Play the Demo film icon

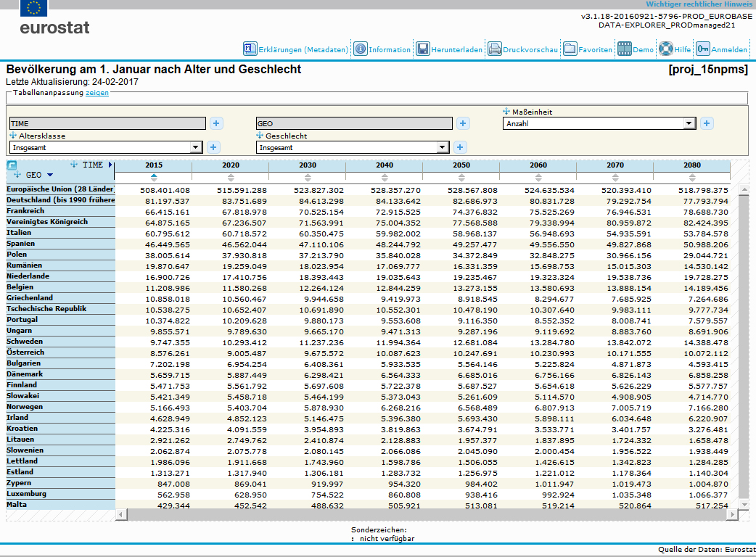[624, 49]
